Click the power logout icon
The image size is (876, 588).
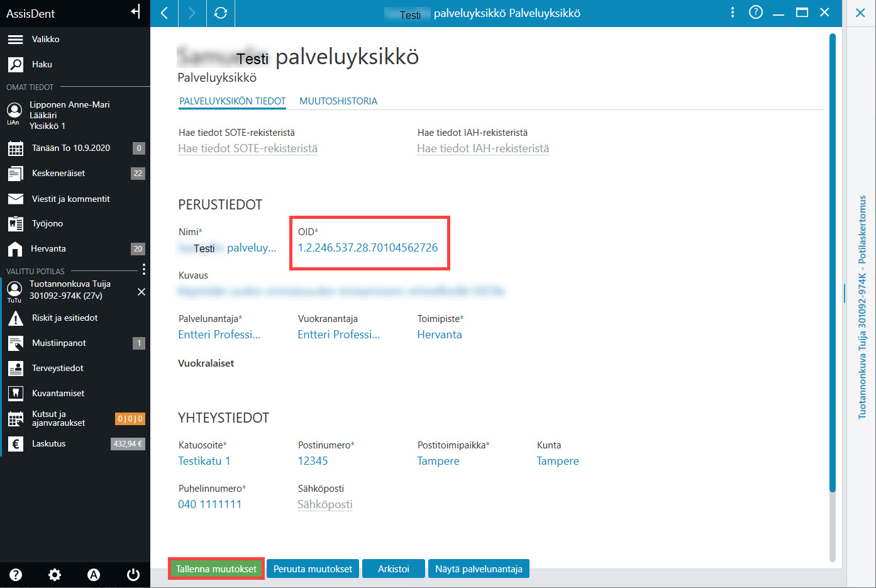[x=133, y=574]
